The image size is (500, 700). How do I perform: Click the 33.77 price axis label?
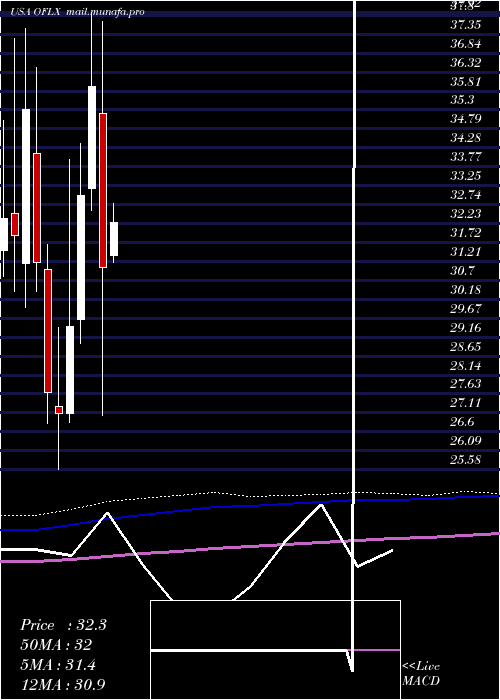pyautogui.click(x=465, y=157)
